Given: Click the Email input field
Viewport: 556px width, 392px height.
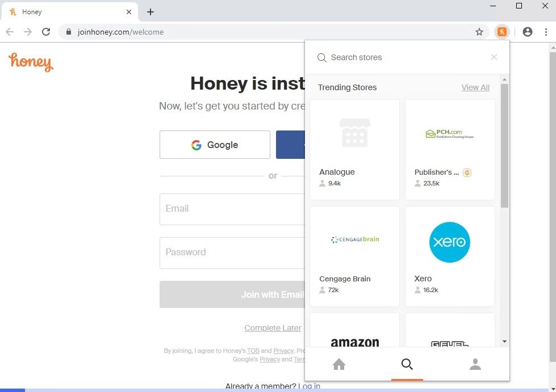Looking at the screenshot, I should tap(232, 209).
